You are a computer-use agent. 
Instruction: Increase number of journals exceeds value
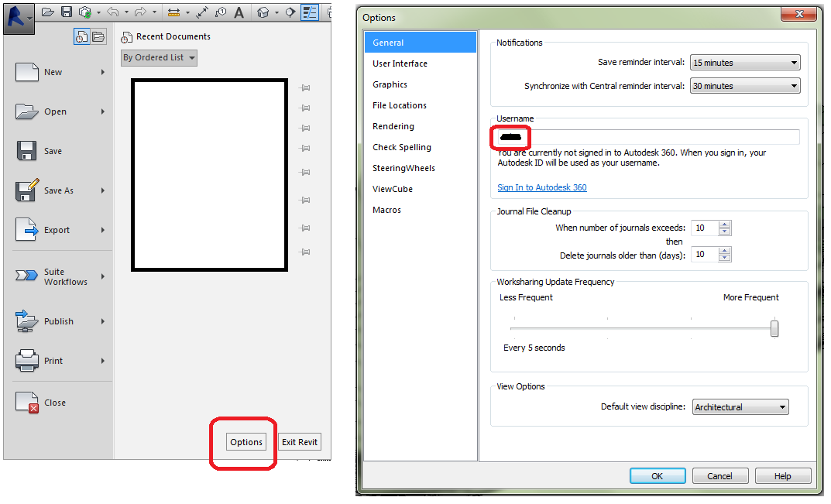[x=724, y=225]
